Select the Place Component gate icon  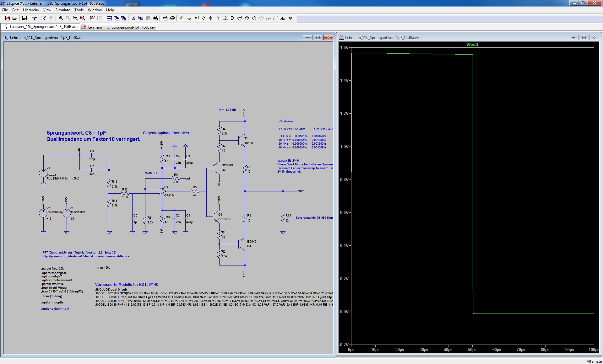coord(232,18)
